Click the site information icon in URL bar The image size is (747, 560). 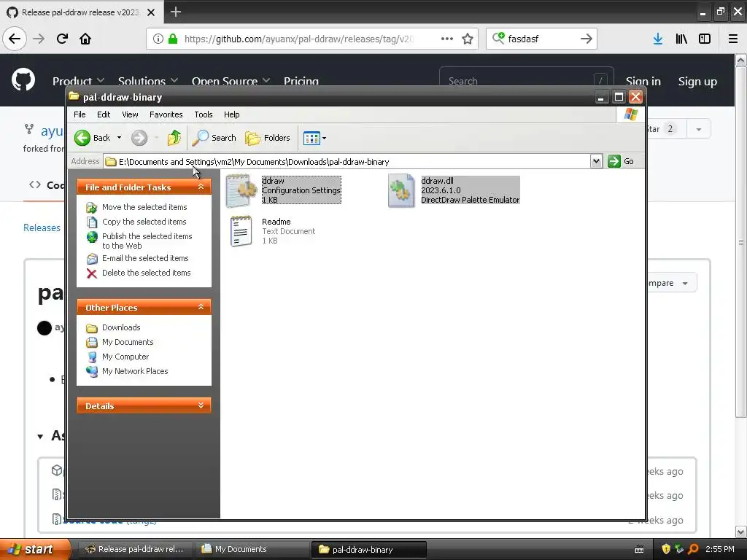(x=158, y=39)
